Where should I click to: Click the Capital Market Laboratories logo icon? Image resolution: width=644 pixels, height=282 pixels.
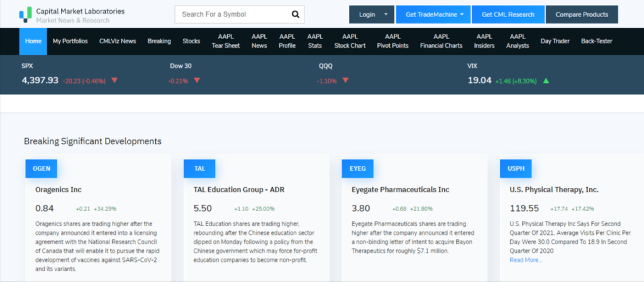point(25,14)
